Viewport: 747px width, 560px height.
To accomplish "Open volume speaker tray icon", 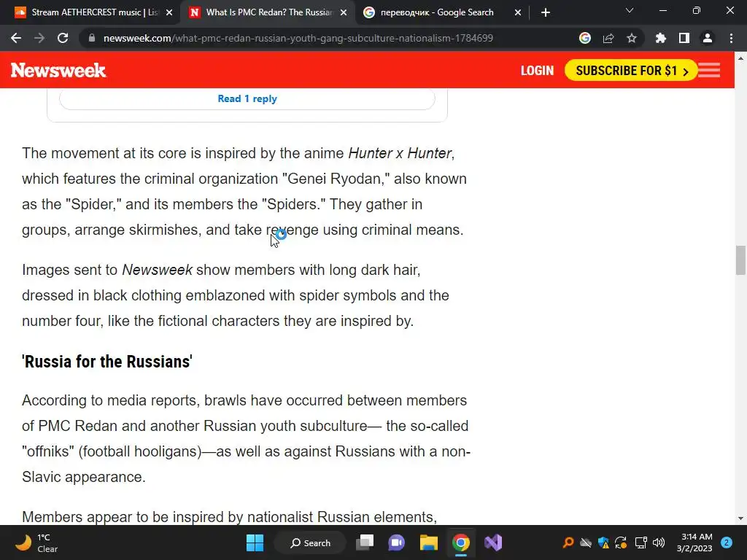I will (x=659, y=542).
